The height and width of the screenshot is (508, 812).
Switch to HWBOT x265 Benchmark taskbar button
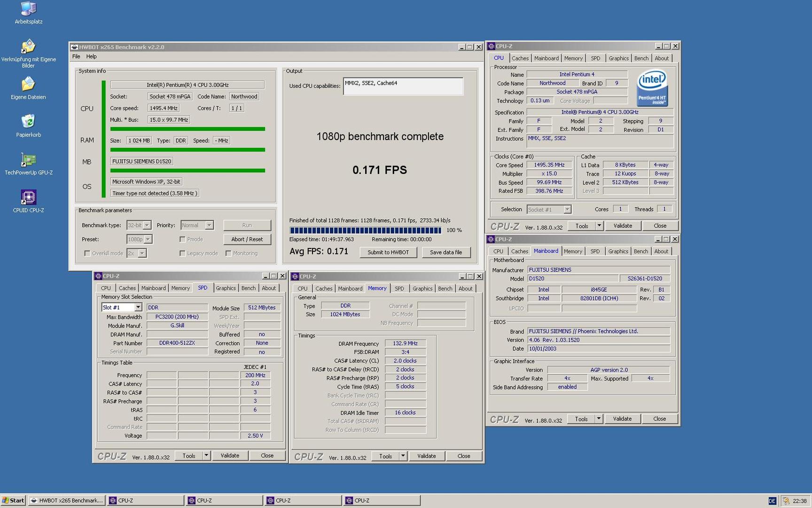66,500
